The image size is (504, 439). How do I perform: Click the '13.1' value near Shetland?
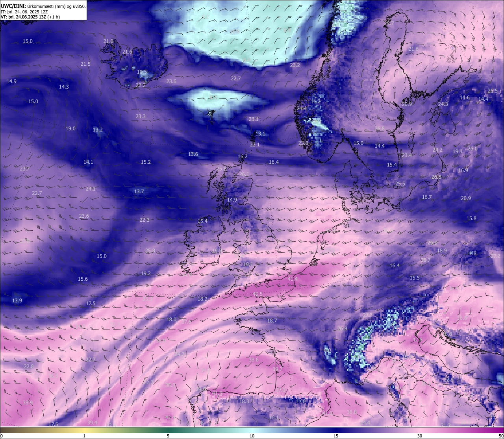coord(260,133)
